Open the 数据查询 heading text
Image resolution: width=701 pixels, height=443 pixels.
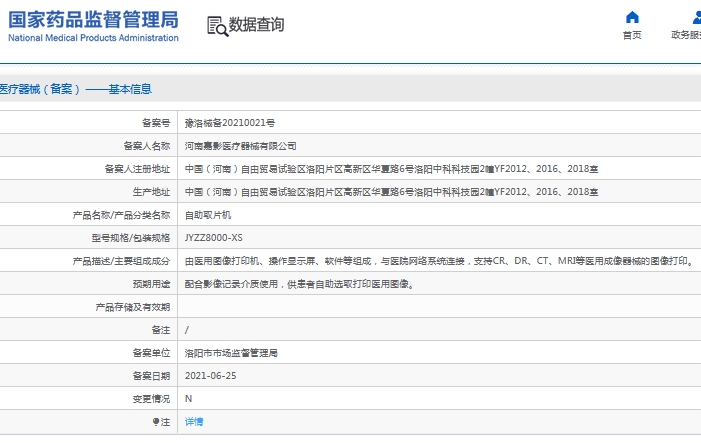pos(256,25)
